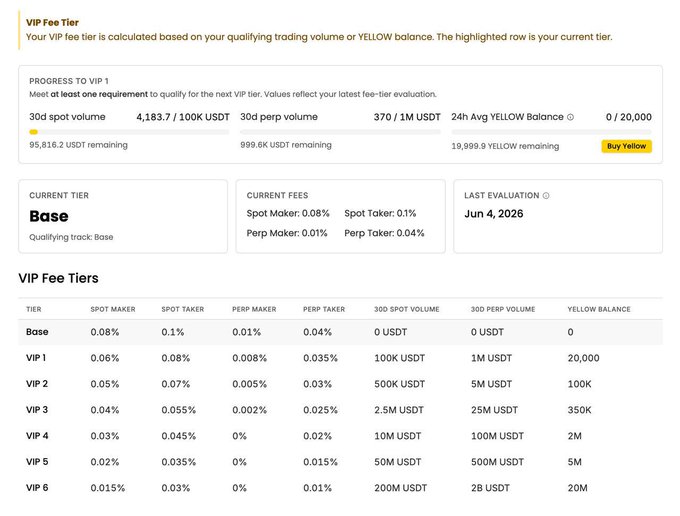Image resolution: width=680 pixels, height=516 pixels.
Task: Click the SPOT MAKER column header
Action: click(x=113, y=309)
